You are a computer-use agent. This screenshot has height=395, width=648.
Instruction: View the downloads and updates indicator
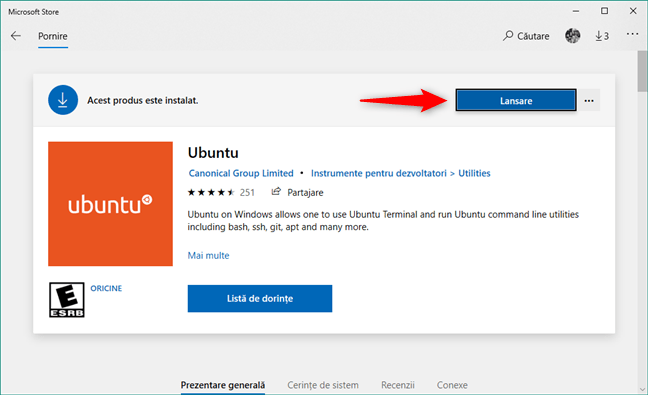(x=602, y=36)
